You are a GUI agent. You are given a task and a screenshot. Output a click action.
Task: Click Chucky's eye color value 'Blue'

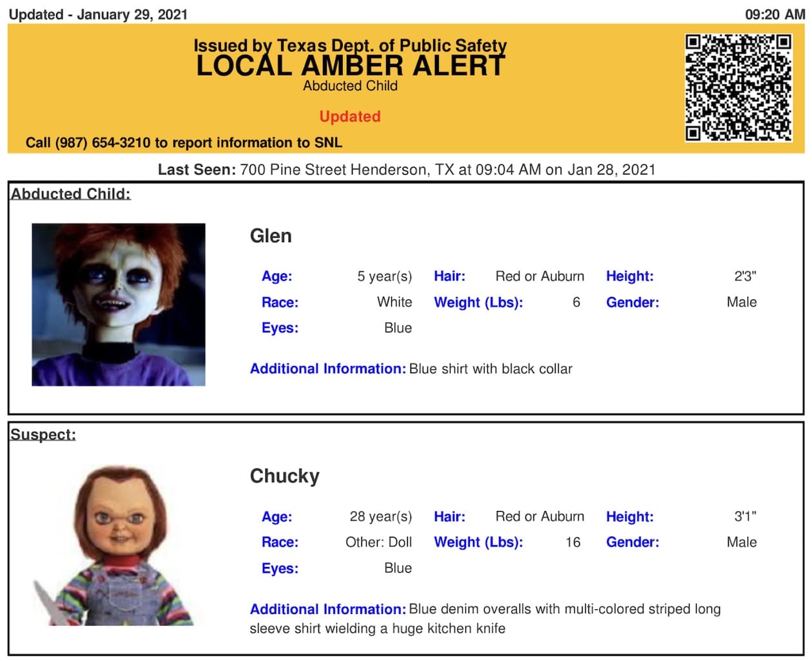398,568
